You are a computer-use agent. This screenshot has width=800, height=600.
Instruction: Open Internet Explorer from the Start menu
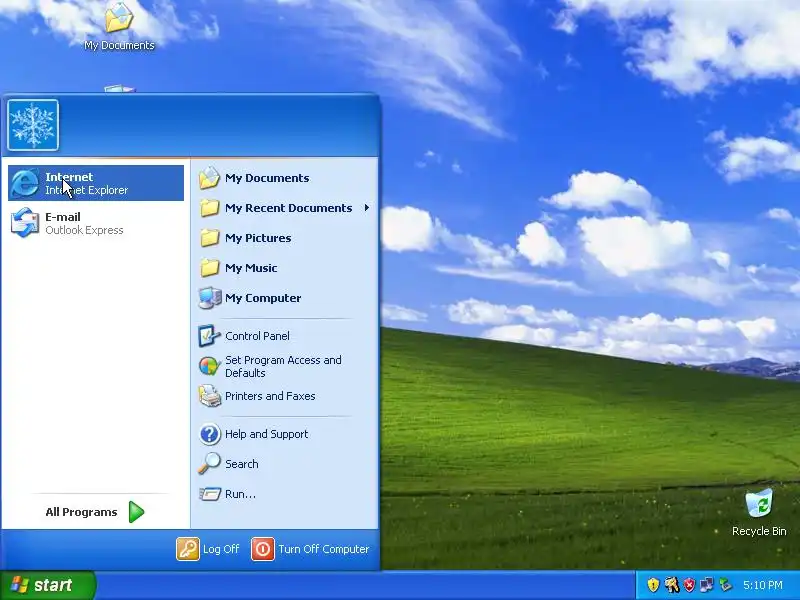tap(96, 183)
